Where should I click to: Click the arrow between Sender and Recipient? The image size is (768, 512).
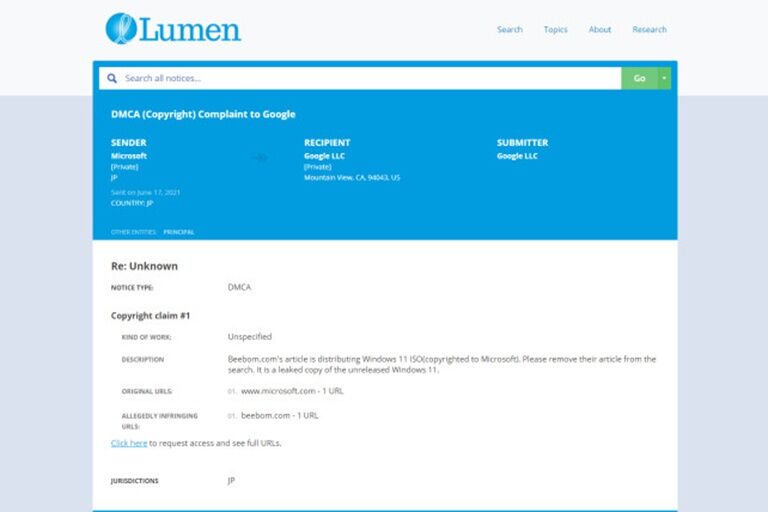pos(259,157)
